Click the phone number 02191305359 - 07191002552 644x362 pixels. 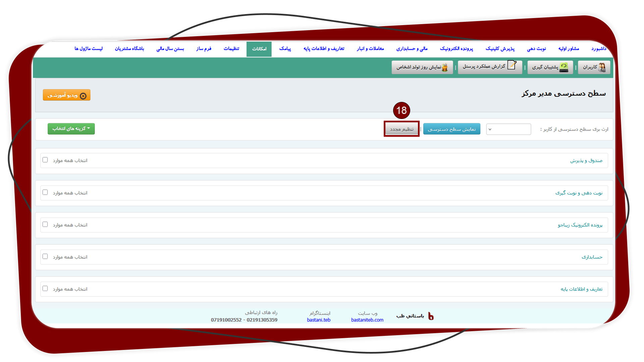click(244, 320)
